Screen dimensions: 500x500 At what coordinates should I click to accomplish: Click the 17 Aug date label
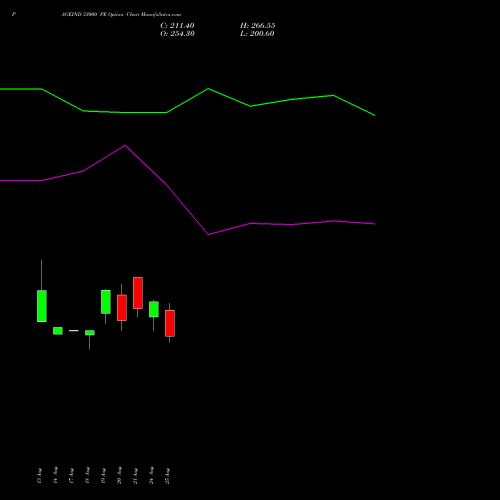coord(71,475)
